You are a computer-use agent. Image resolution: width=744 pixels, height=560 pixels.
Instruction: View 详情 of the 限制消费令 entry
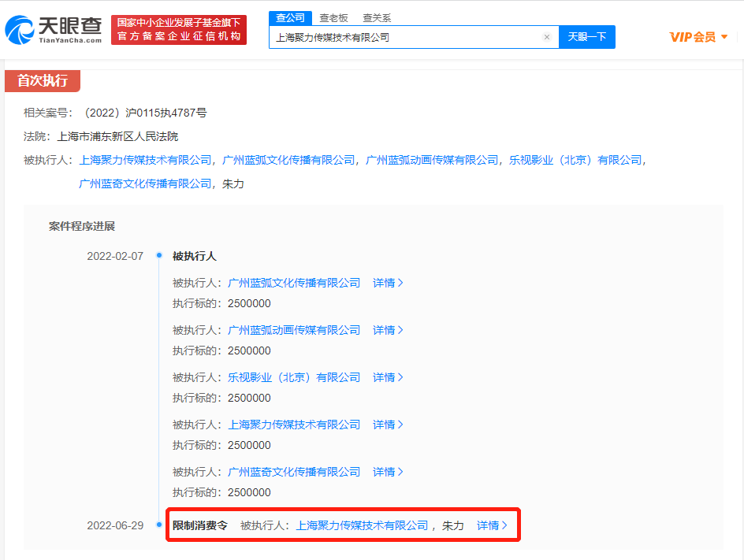click(x=492, y=525)
